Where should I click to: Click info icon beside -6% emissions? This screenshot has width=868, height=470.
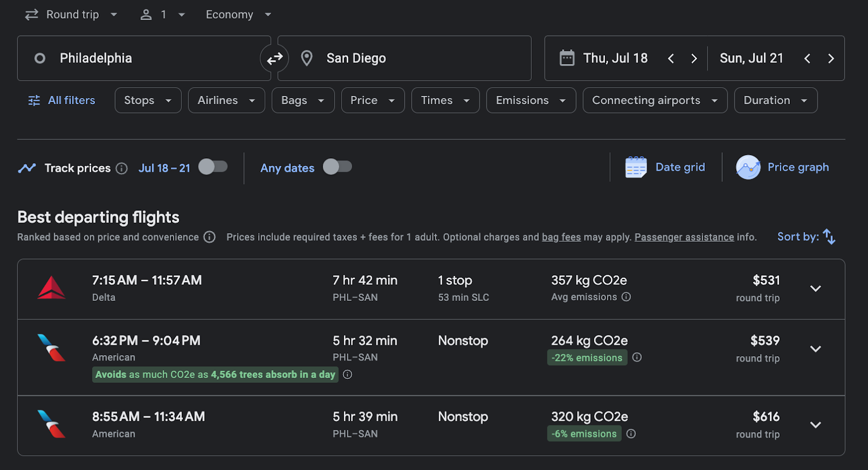coord(631,434)
